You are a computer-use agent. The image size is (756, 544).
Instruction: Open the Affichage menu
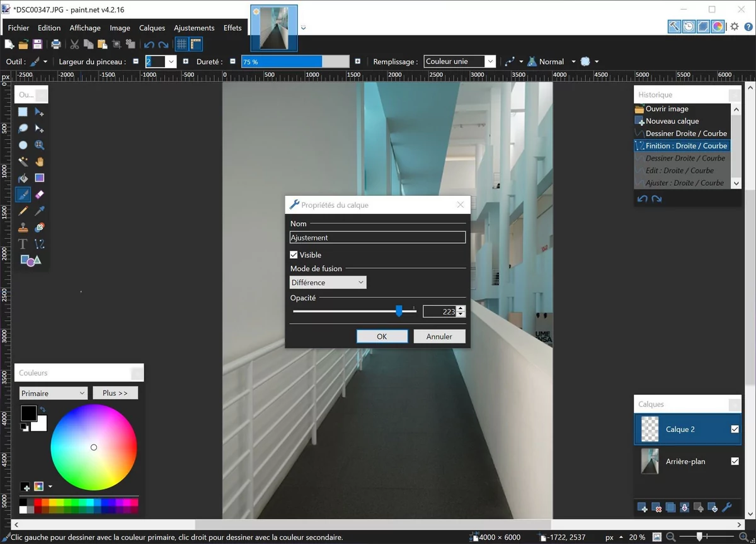(x=85, y=28)
